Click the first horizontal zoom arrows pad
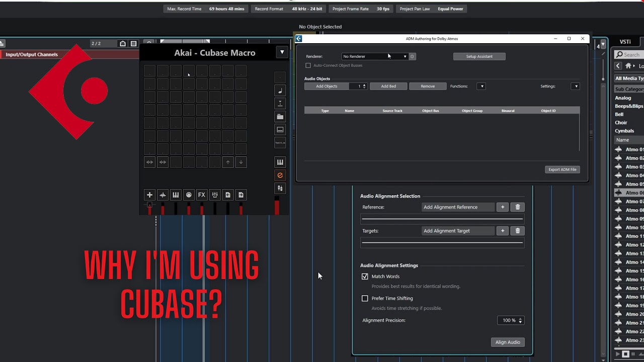Image resolution: width=644 pixels, height=362 pixels. tap(149, 162)
